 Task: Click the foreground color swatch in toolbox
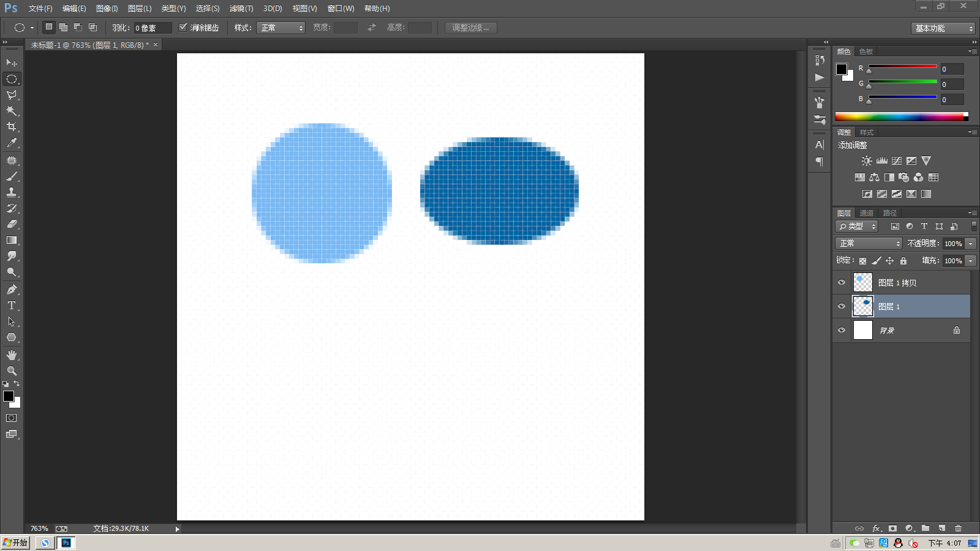click(9, 396)
